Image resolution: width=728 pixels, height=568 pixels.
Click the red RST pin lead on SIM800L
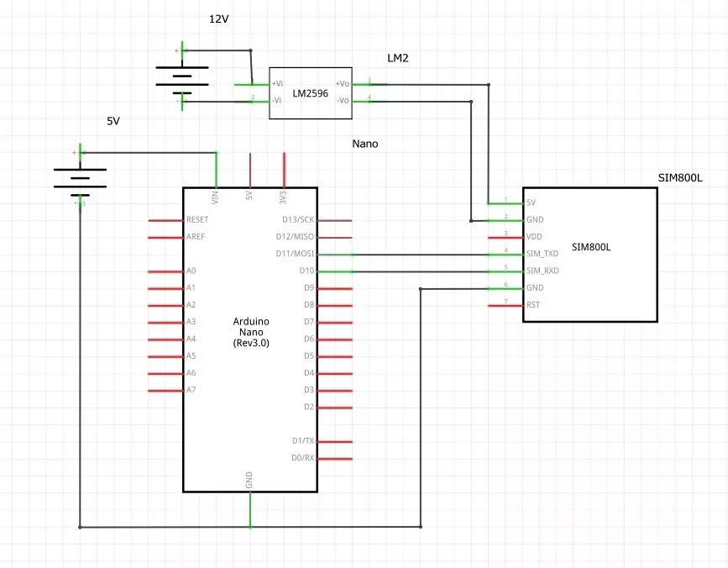tap(505, 306)
